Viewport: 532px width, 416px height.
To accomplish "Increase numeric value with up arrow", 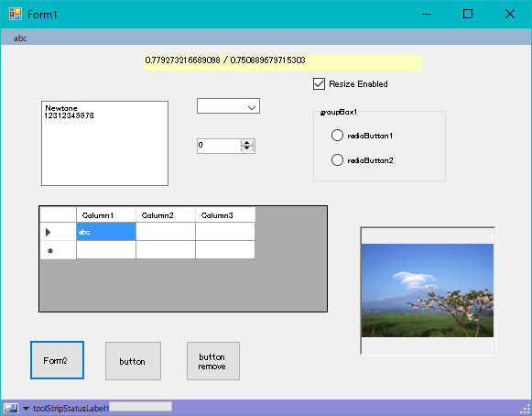I will [x=247, y=143].
